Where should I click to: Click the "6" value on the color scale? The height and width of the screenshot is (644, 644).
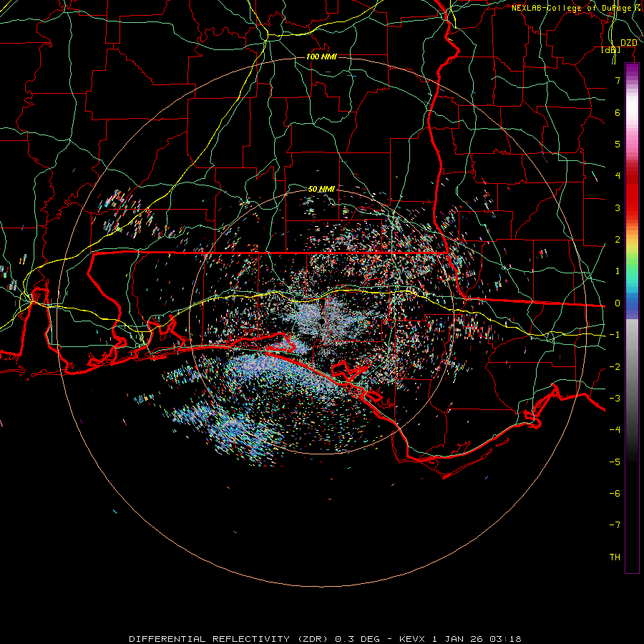pyautogui.click(x=618, y=112)
